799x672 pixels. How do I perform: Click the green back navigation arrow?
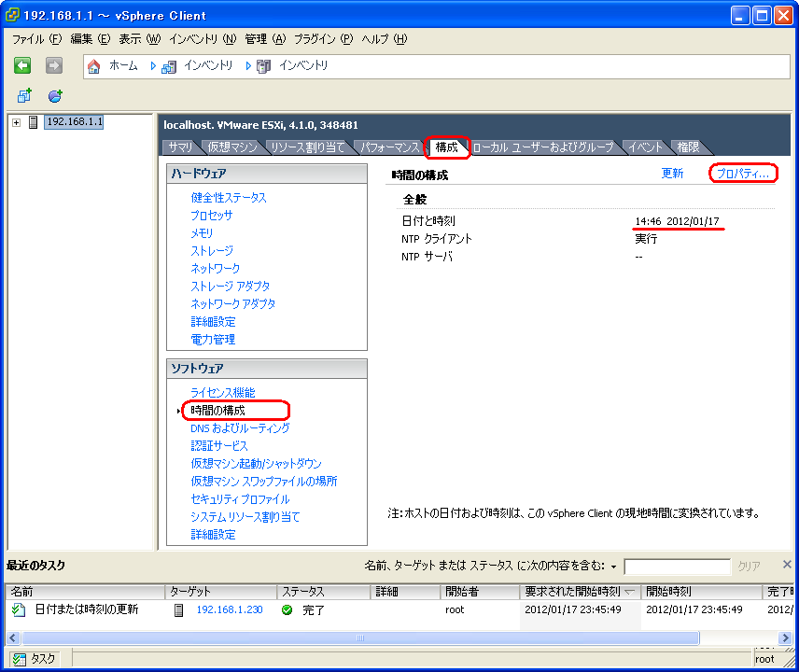coord(22,65)
